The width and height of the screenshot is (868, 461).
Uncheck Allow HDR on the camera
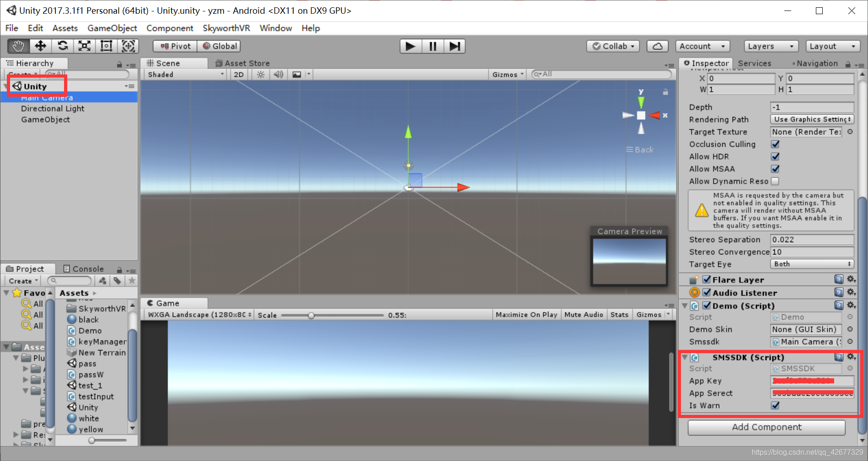[x=775, y=156]
